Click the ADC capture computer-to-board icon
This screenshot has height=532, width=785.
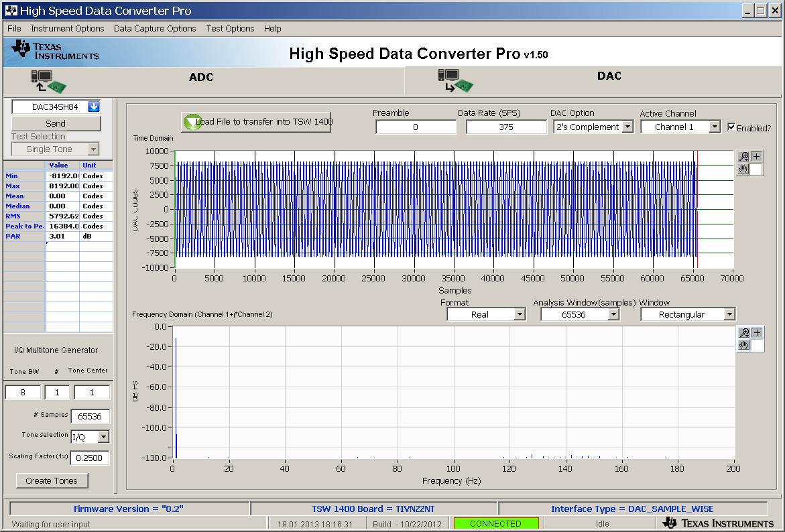pos(48,81)
